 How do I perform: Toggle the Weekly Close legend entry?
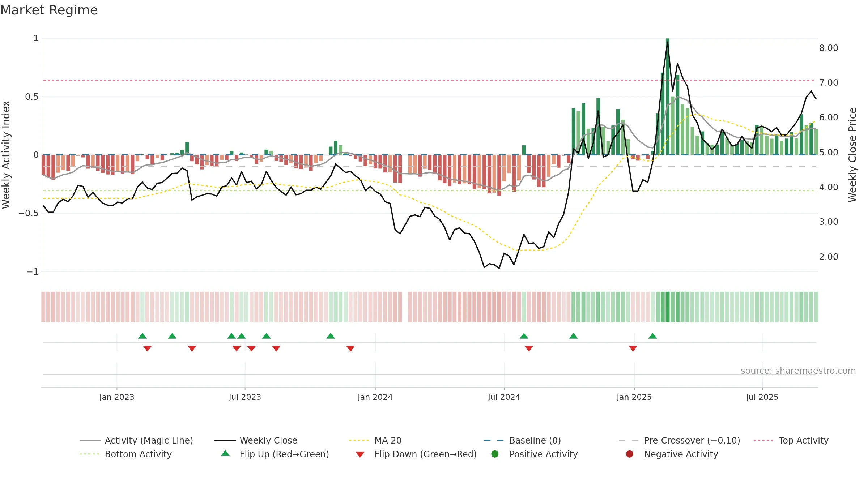pos(256,440)
